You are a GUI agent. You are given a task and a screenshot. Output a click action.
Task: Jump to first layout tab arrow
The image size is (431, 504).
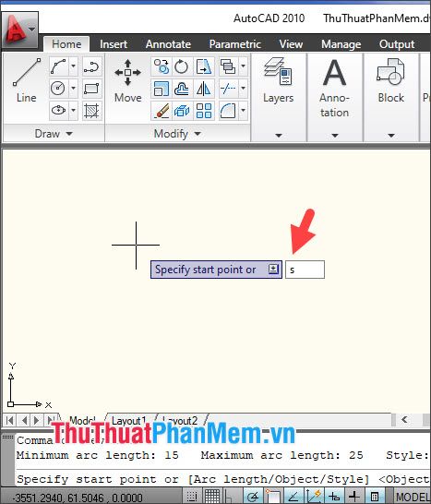(10, 420)
